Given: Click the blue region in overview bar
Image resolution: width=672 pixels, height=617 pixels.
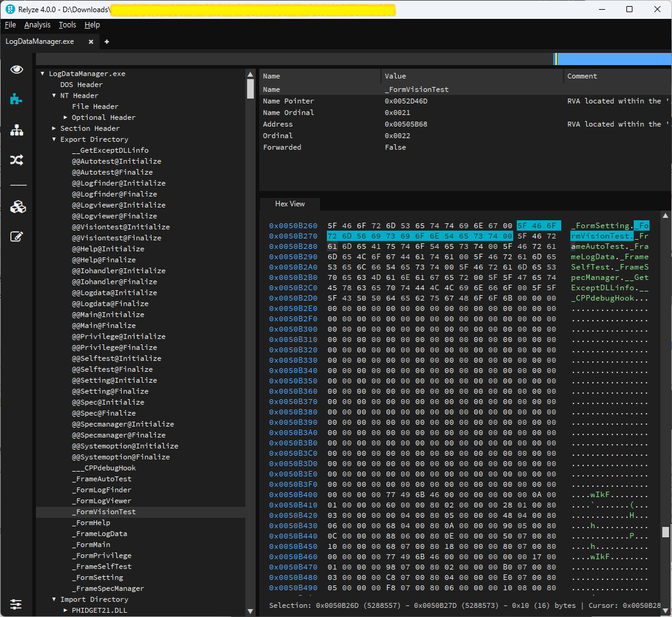Looking at the screenshot, I should point(614,59).
